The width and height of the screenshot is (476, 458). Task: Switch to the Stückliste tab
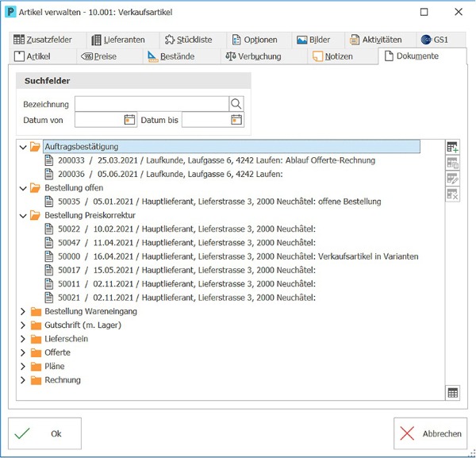[193, 40]
